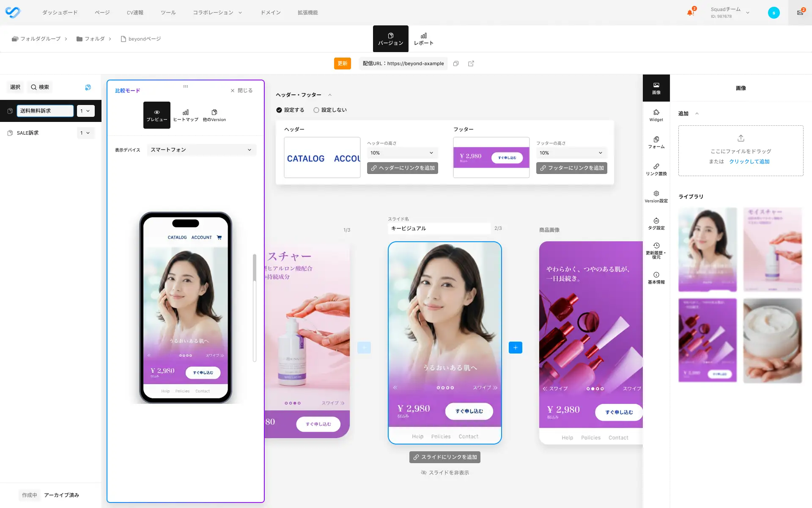Open the 表示デバイス スマートフォン dropdown
This screenshot has height=508, width=812.
[x=201, y=150]
